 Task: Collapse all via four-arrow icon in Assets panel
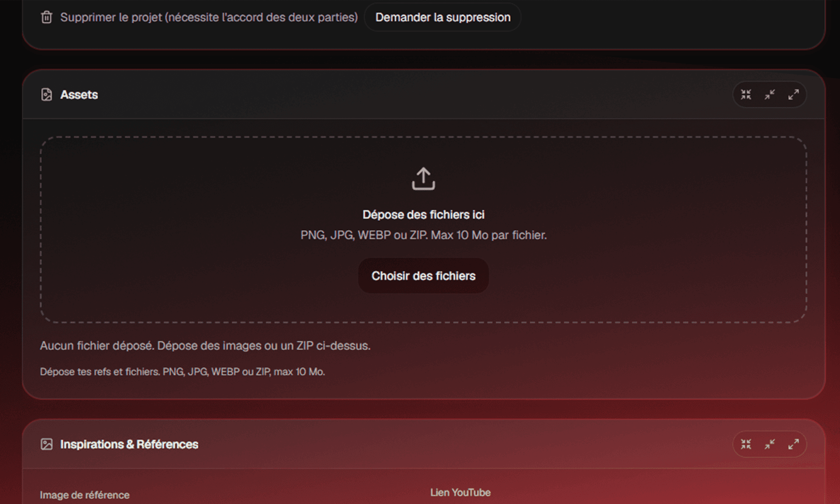(746, 95)
